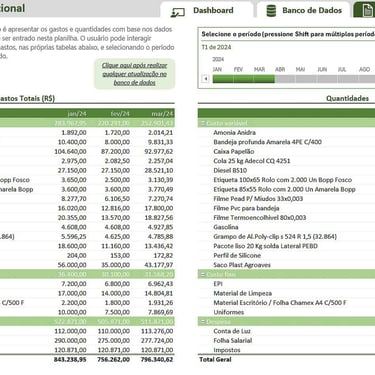Select the 'Gasolina' row label
375x375 pixels.
click(226, 227)
